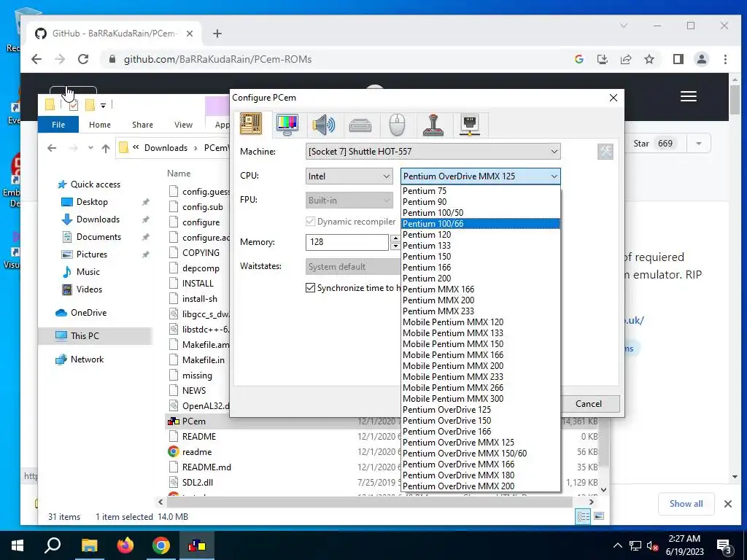Cancel the Configure PCem dialog
The image size is (747, 560).
click(x=589, y=404)
